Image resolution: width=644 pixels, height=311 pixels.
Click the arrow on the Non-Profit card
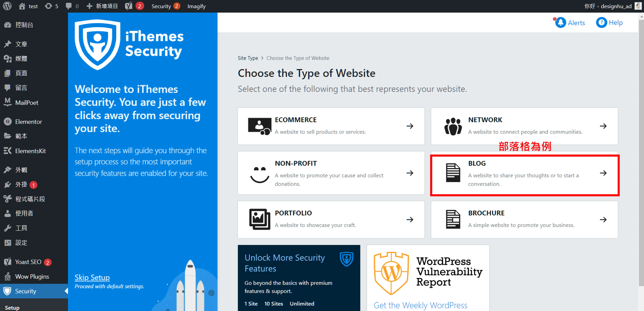[410, 173]
